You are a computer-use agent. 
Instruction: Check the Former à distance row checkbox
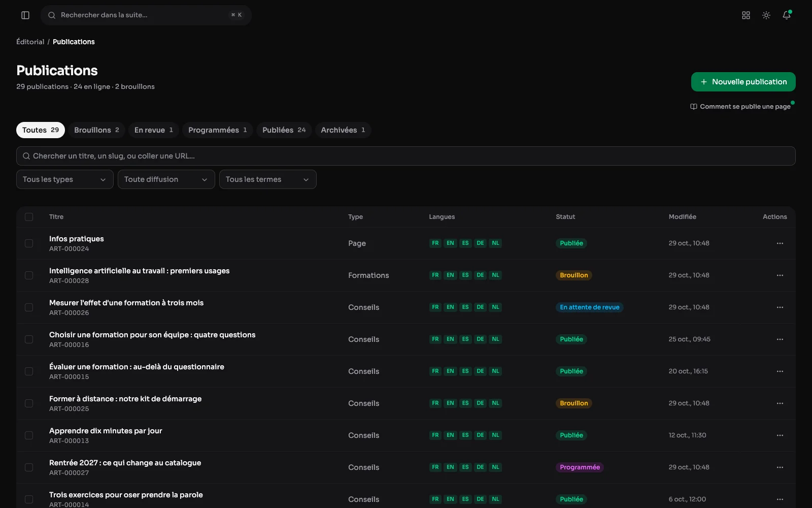pos(29,403)
